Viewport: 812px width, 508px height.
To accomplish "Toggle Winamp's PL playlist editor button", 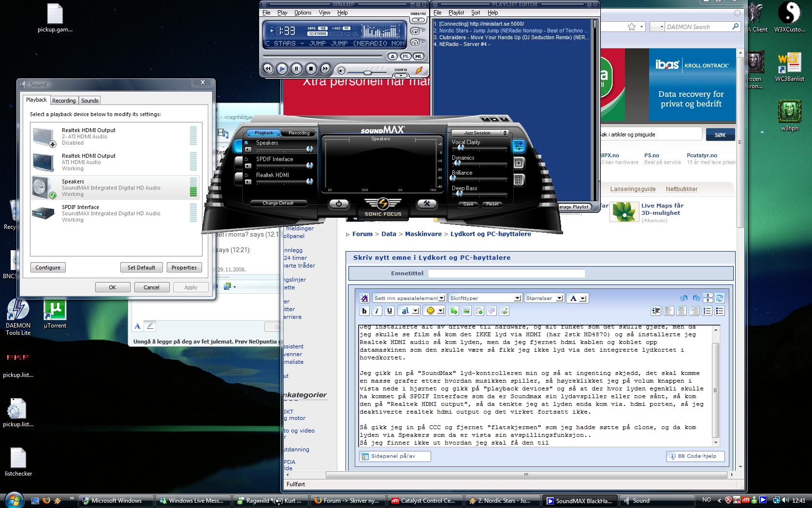I will pyautogui.click(x=406, y=57).
